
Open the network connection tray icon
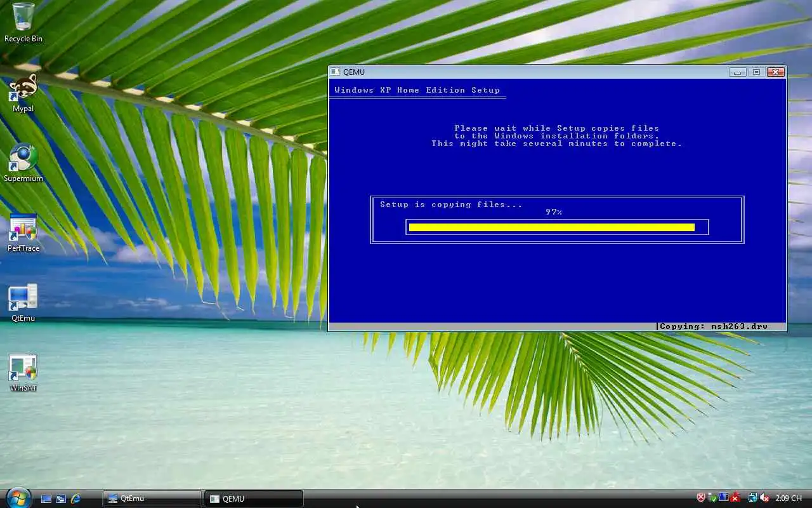[753, 498]
